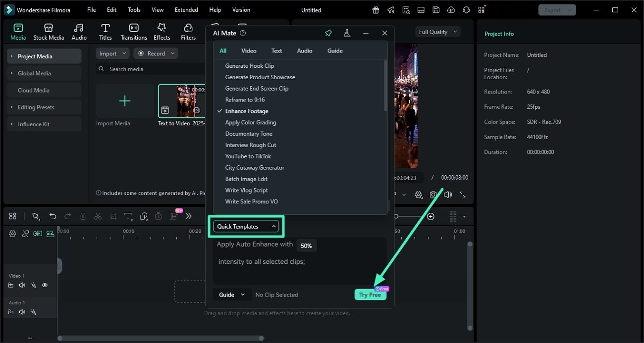This screenshot has height=343, width=644.
Task: Open the Guide dropdown at the bottom of AI Mate
Action: (x=232, y=294)
